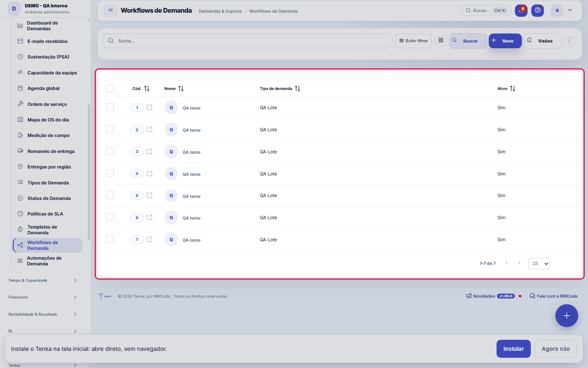Dismiss the install prompt with Agora não
The height and width of the screenshot is (368, 588).
point(556,349)
